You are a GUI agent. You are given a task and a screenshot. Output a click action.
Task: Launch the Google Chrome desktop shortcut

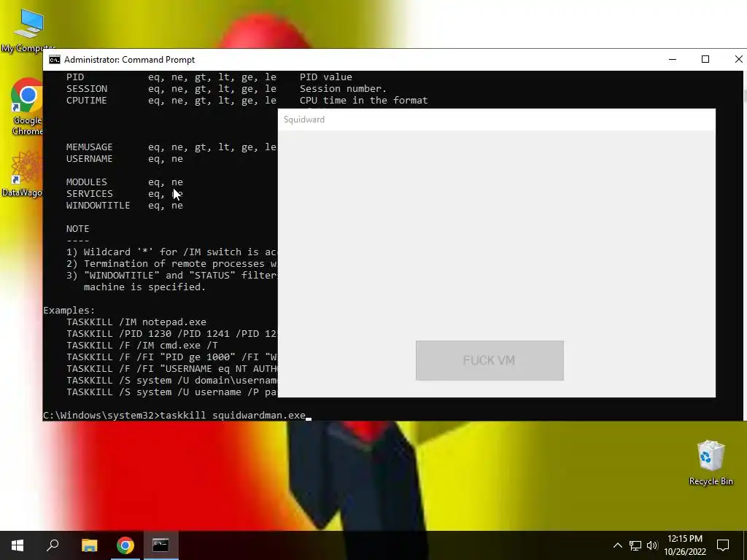pos(27,106)
